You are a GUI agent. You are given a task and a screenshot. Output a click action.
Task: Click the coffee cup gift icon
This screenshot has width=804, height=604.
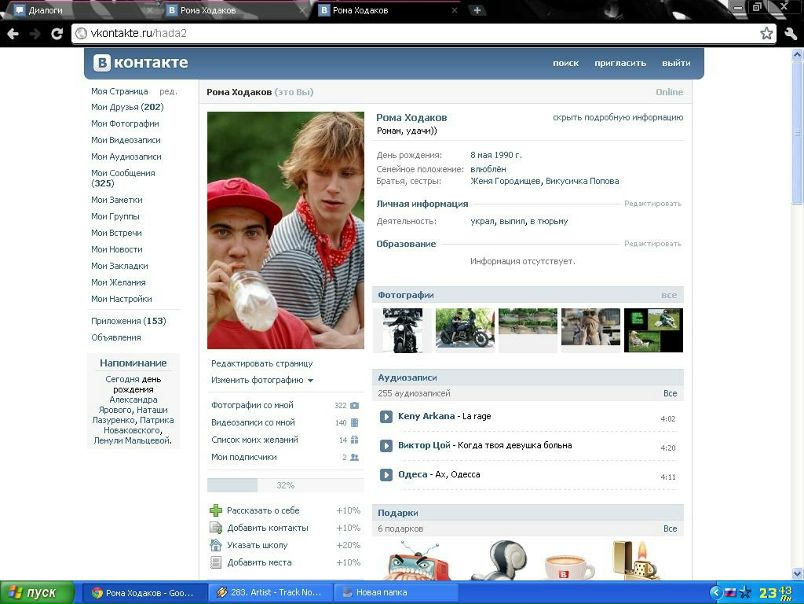569,562
